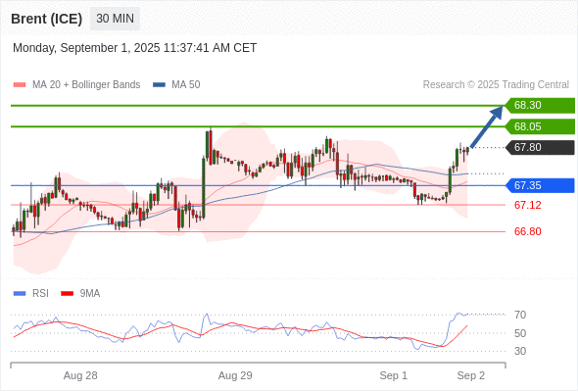
Task: Click the RSI 70 level label
Action: [520, 315]
